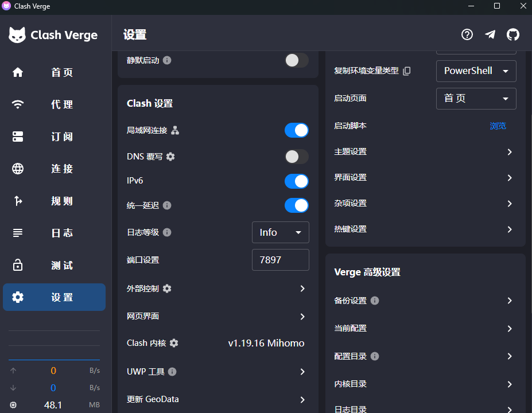Open the 内核目录 entry
532x413 pixels.
(x=425, y=384)
